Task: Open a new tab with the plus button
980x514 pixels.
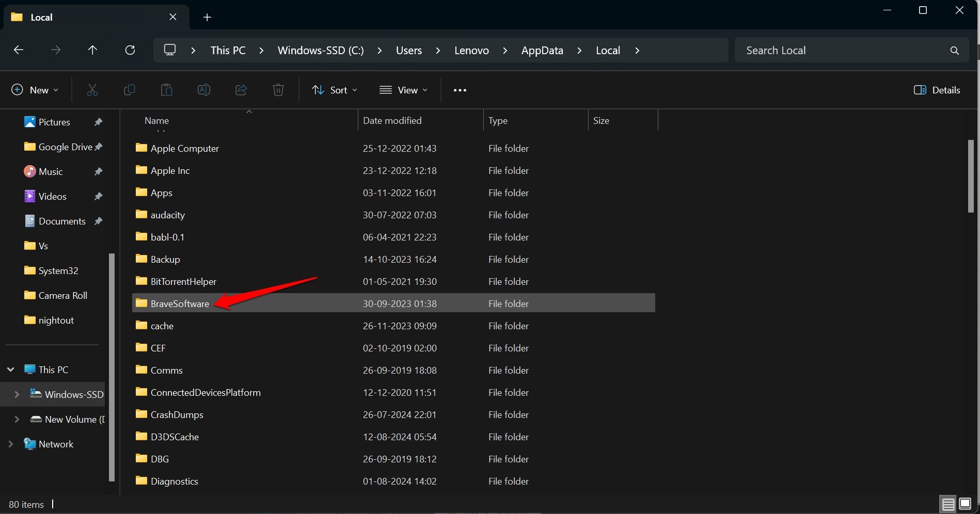Action: [x=207, y=18]
